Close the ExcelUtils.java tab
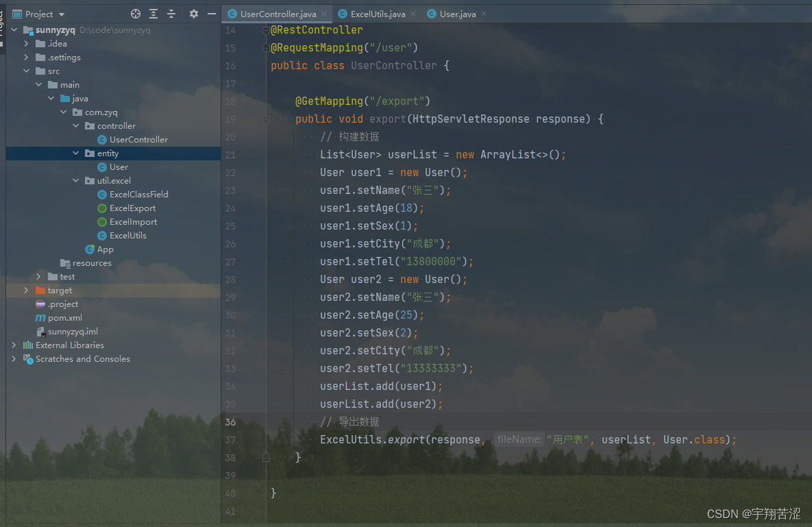The image size is (812, 527). click(413, 14)
